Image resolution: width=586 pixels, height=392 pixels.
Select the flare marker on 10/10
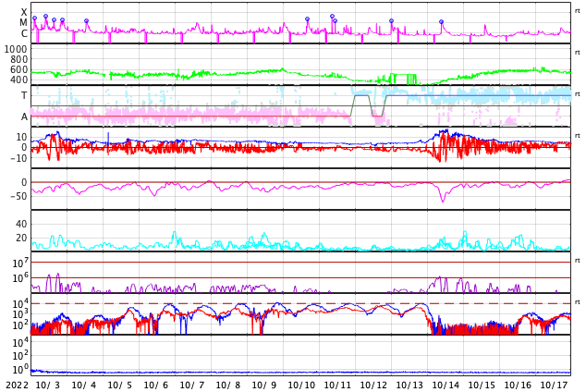[307, 18]
